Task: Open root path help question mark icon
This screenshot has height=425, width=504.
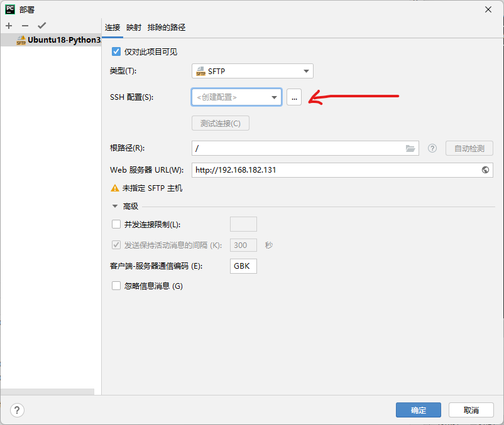Action: tap(432, 148)
